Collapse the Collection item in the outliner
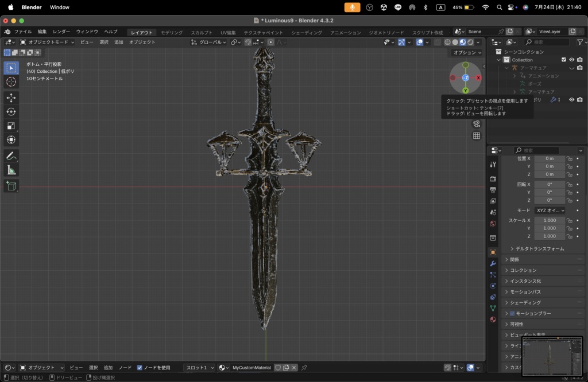This screenshot has height=382, width=588. click(498, 60)
